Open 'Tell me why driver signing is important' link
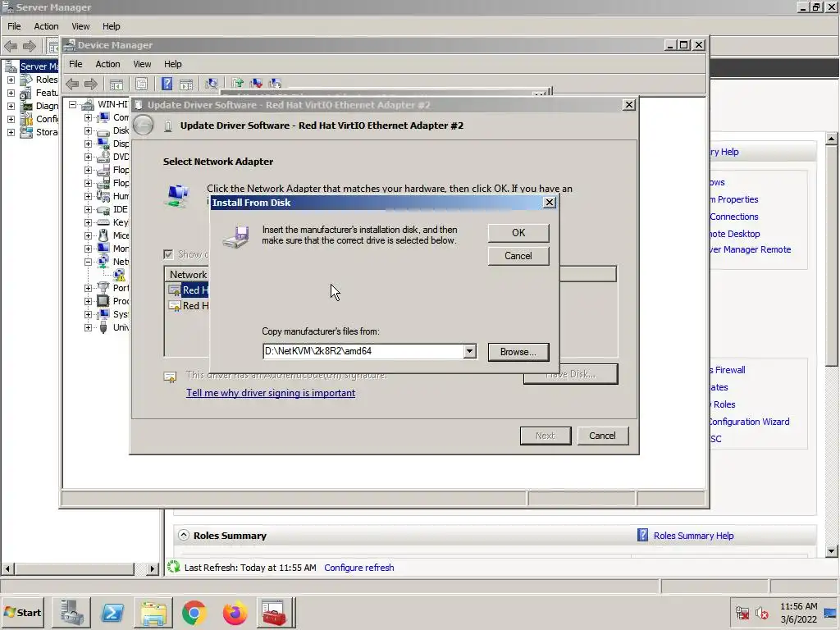The image size is (840, 630). (x=271, y=393)
